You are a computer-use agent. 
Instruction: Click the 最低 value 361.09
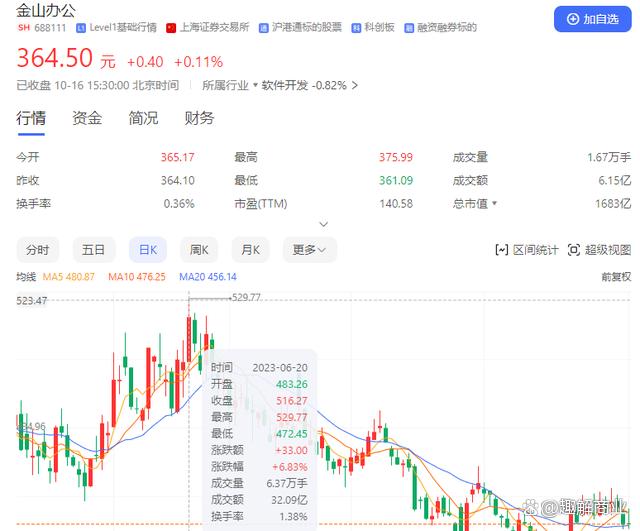(x=396, y=180)
